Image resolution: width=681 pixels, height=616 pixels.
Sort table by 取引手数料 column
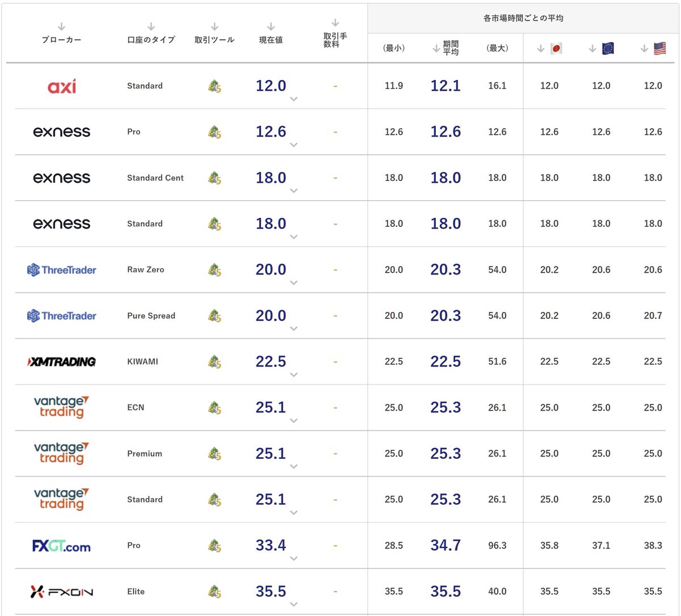(335, 34)
